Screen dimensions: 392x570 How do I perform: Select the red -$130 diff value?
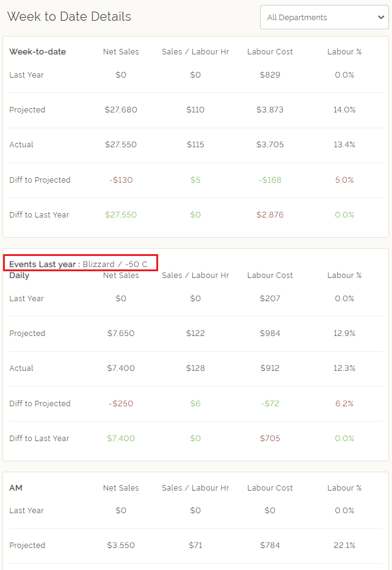(121, 180)
